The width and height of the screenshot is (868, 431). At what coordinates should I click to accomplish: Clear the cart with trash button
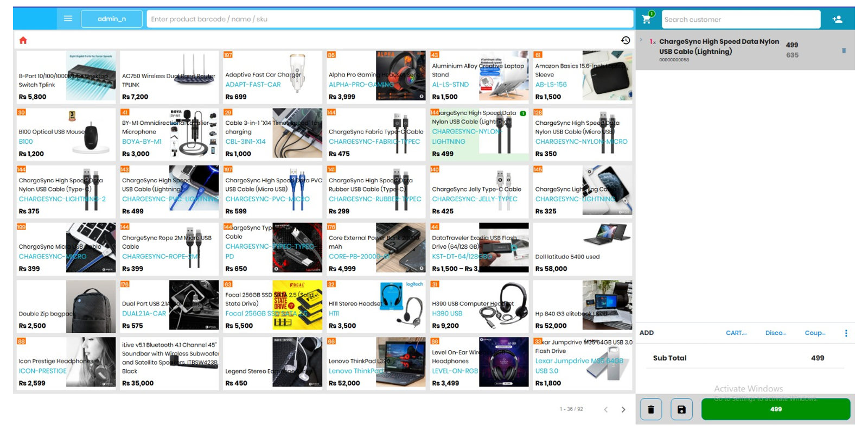[651, 409]
